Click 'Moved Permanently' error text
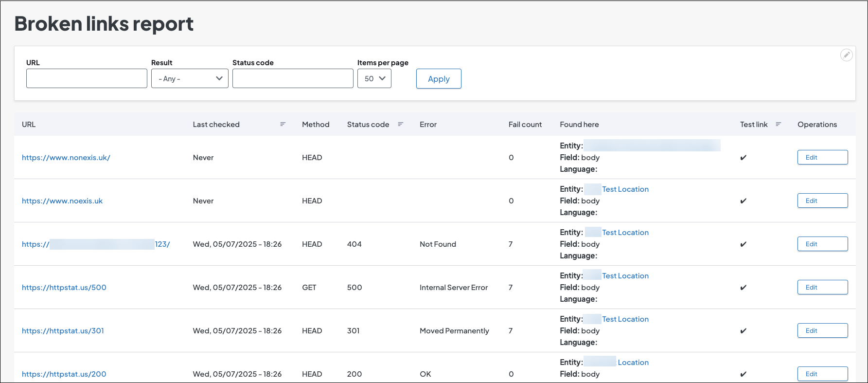 (x=454, y=331)
